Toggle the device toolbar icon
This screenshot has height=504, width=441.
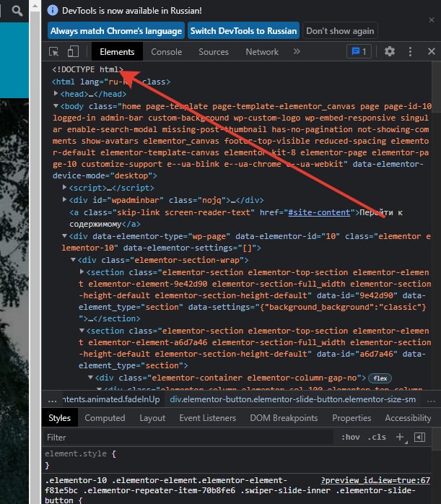click(73, 51)
